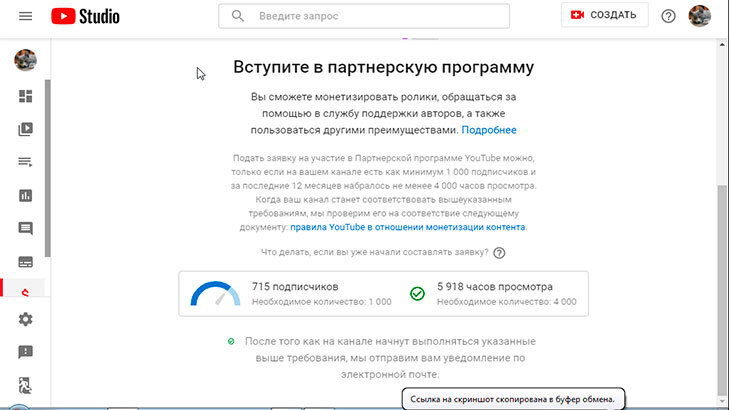
Task: Open the account avatar in the top bar
Action: pos(699,16)
